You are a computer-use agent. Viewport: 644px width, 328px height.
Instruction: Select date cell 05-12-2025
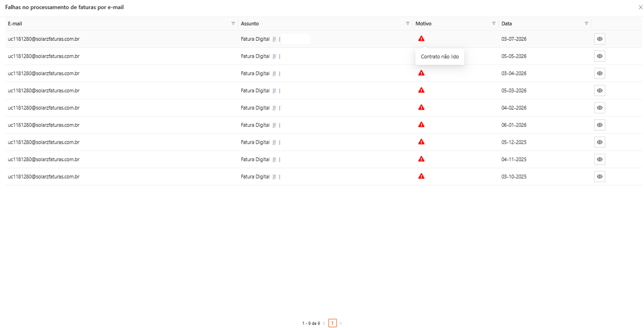click(514, 142)
